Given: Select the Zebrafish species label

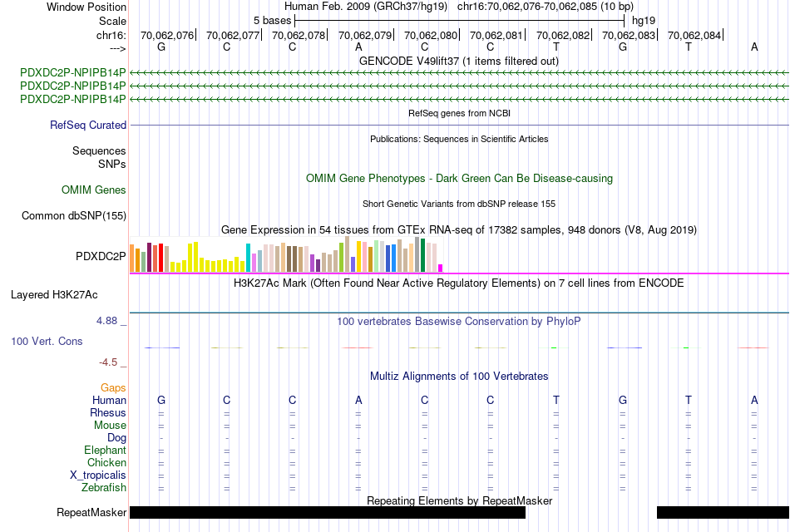Looking at the screenshot, I should coord(104,488).
